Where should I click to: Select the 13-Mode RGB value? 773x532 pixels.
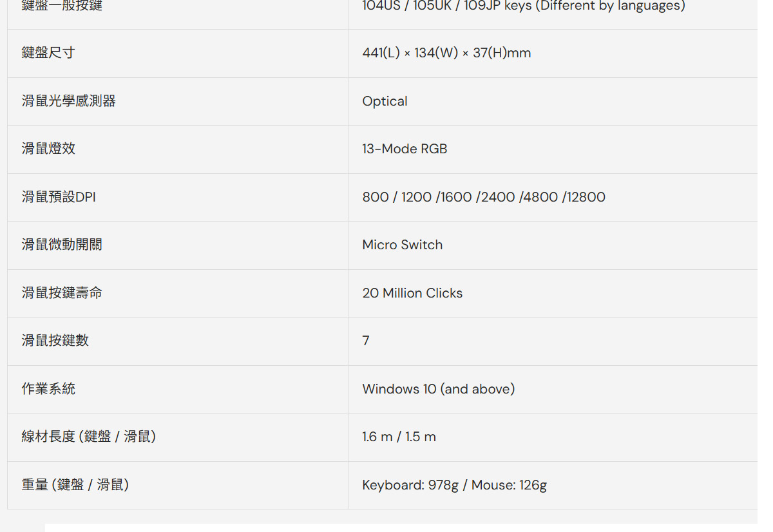[405, 149]
